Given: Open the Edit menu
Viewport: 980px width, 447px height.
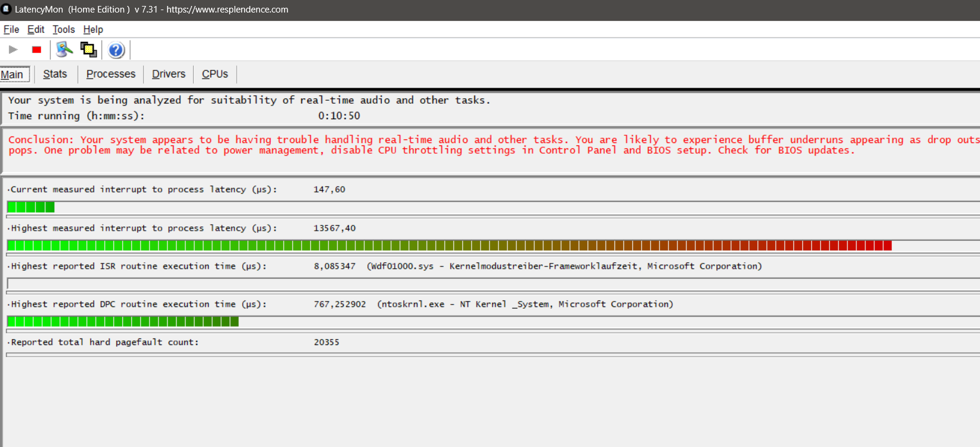Looking at the screenshot, I should [36, 29].
